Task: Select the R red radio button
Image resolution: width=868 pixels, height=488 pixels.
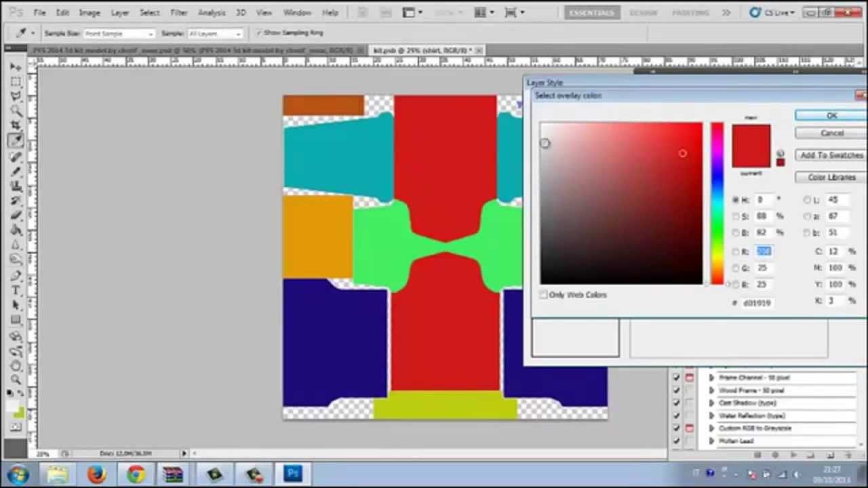Action: coord(736,251)
